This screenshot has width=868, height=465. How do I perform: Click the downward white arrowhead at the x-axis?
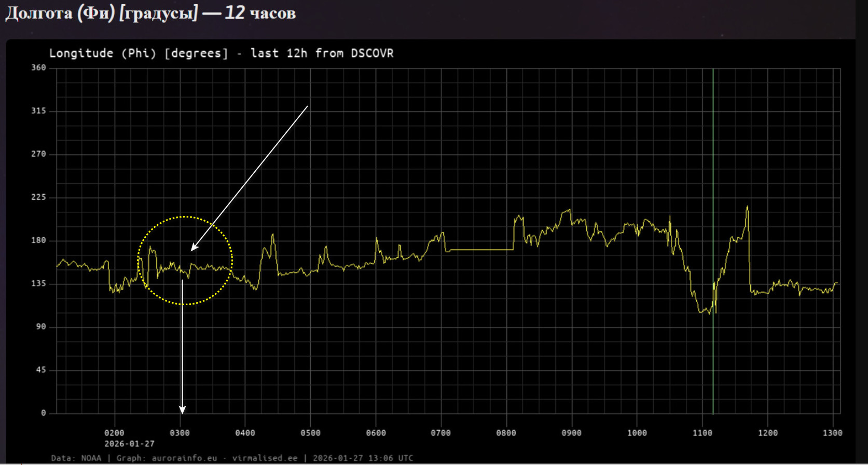tap(182, 410)
